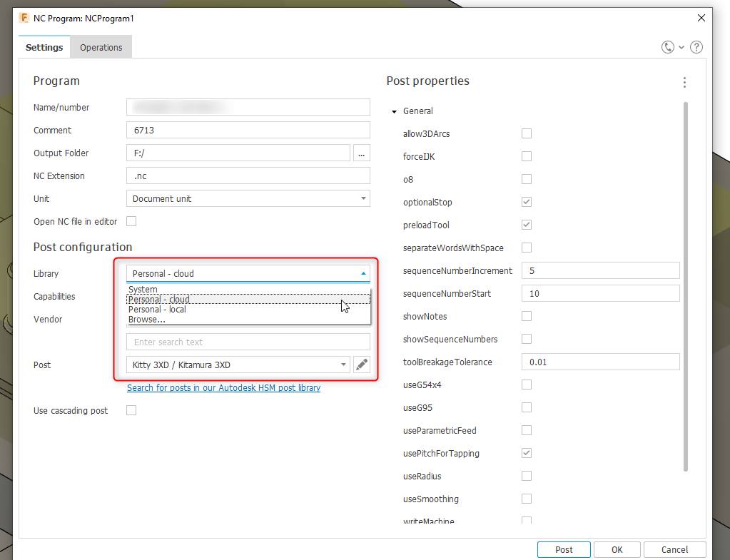The image size is (730, 560).
Task: Enable useSmoothing checkbox
Action: coord(527,499)
